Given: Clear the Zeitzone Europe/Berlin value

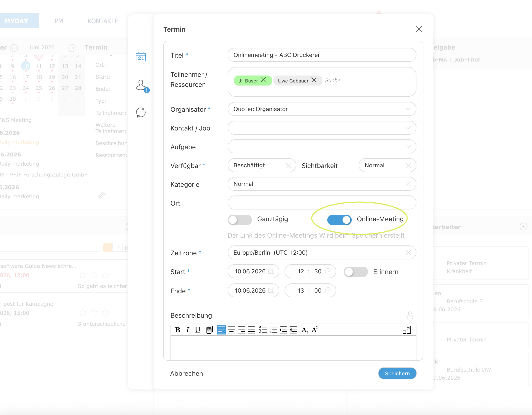Looking at the screenshot, I should [x=409, y=253].
